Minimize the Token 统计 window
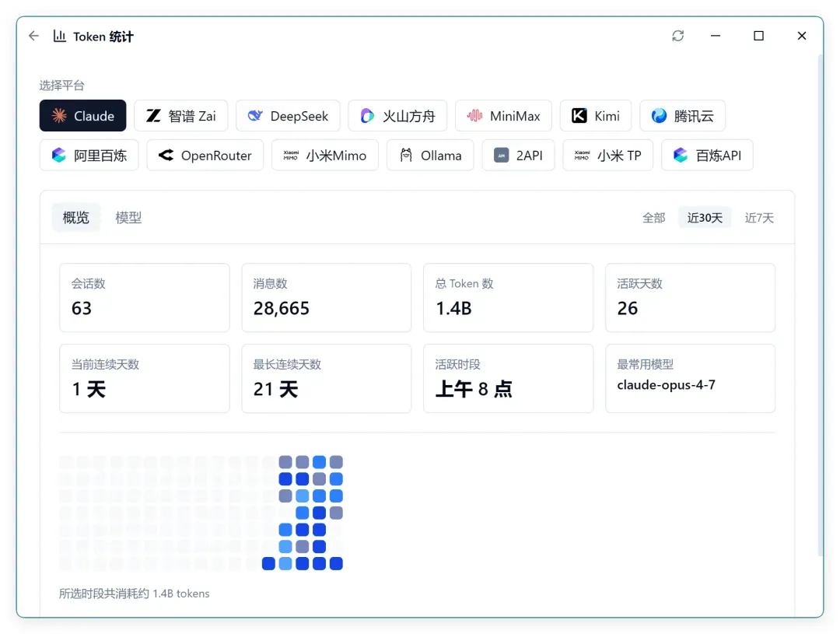 [x=716, y=36]
